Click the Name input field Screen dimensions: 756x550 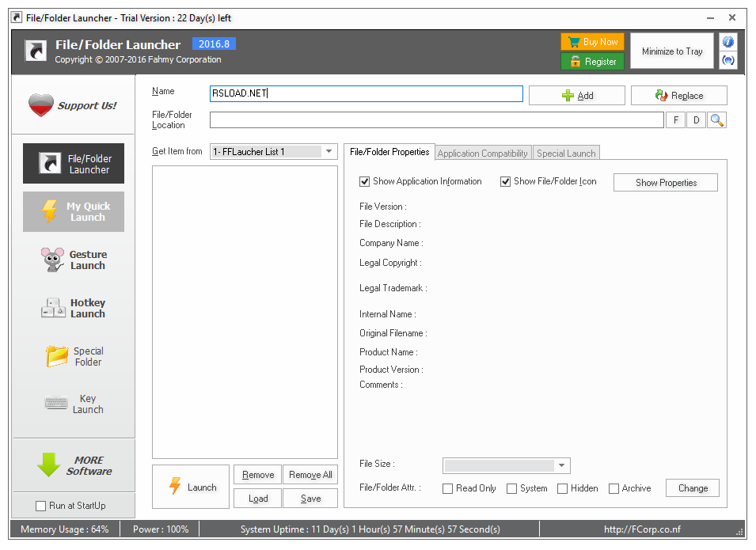pos(367,93)
